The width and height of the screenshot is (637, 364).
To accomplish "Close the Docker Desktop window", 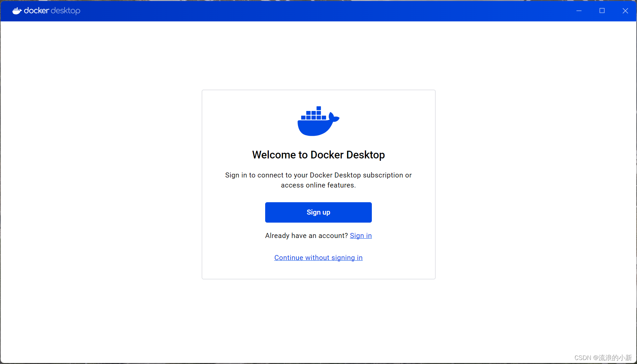I will [x=625, y=11].
